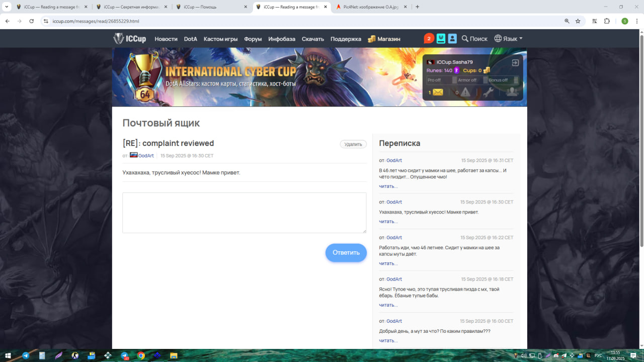Switch to the Секретная информация tab
The image size is (644, 362).
(131, 7)
